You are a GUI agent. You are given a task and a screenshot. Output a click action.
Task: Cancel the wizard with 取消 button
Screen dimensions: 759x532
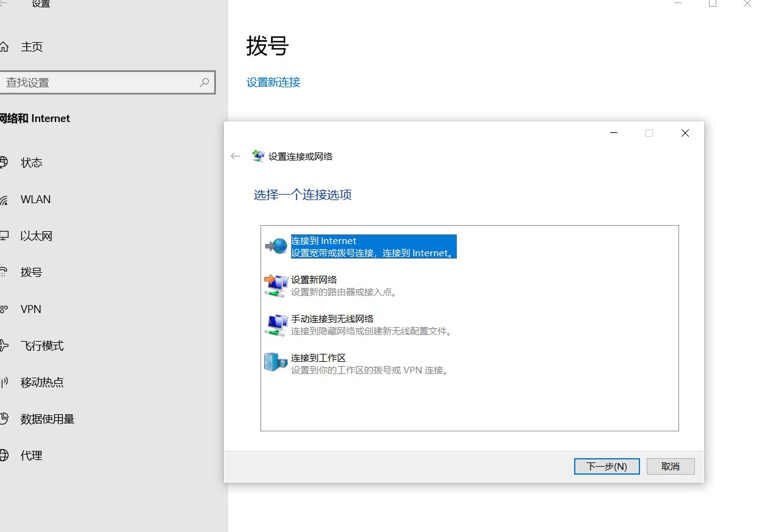(670, 466)
